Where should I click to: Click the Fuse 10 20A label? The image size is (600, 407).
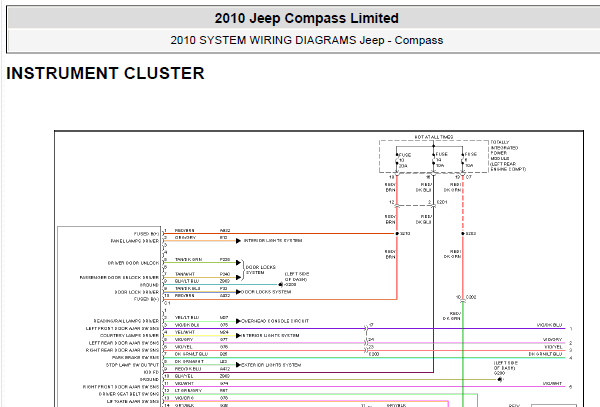point(404,161)
